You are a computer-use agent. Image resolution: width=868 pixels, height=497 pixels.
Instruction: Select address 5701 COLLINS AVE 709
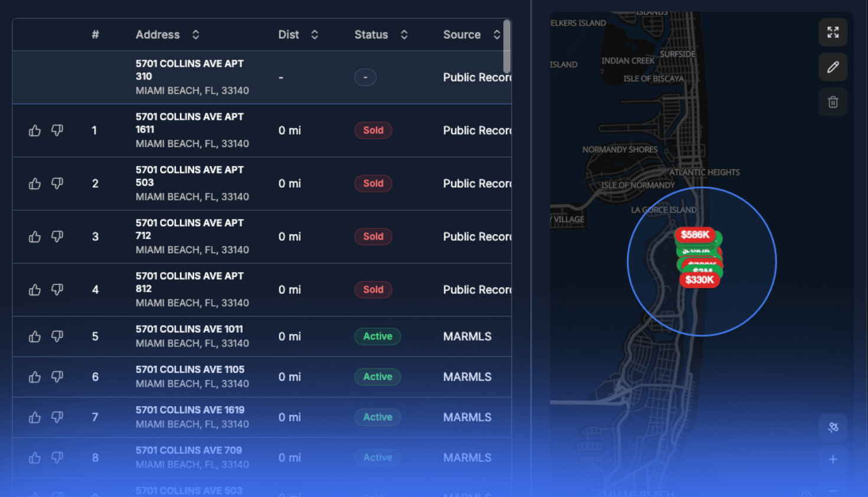[x=189, y=450]
